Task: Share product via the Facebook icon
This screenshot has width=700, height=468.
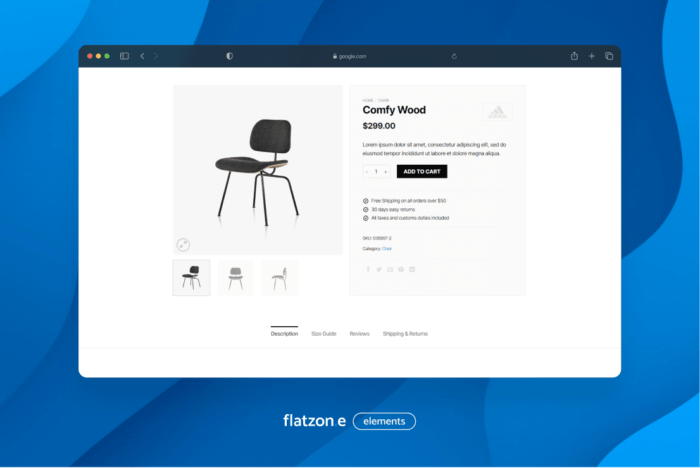Action: tap(367, 269)
